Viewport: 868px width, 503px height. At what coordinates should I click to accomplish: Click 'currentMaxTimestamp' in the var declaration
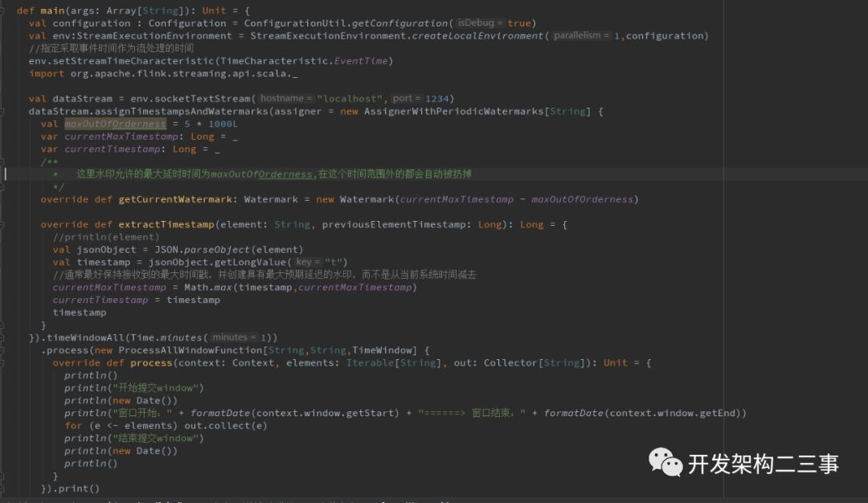[x=121, y=137]
